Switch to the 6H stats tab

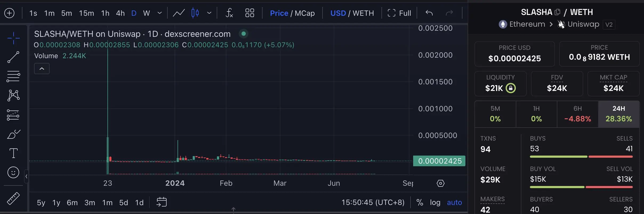click(578, 114)
